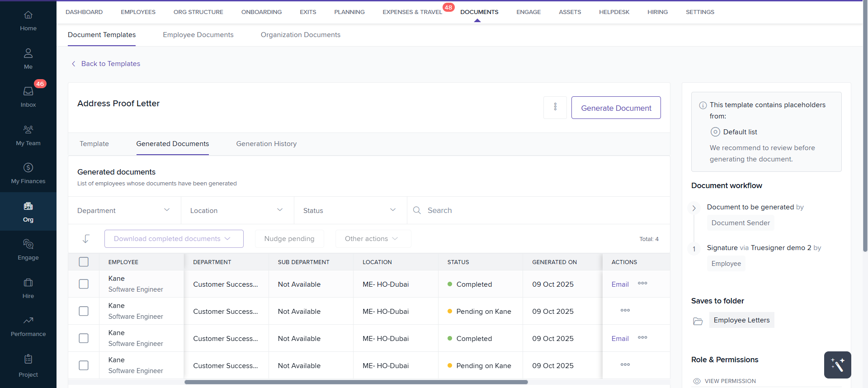Expand the Document to be generated workflow step
This screenshot has height=388, width=868.
(x=694, y=208)
